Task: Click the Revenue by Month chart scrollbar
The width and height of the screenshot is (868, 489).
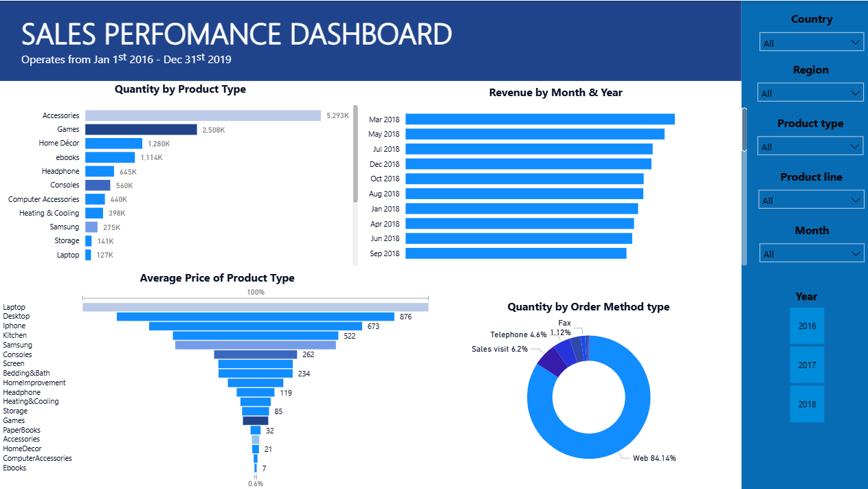Action: (x=744, y=129)
